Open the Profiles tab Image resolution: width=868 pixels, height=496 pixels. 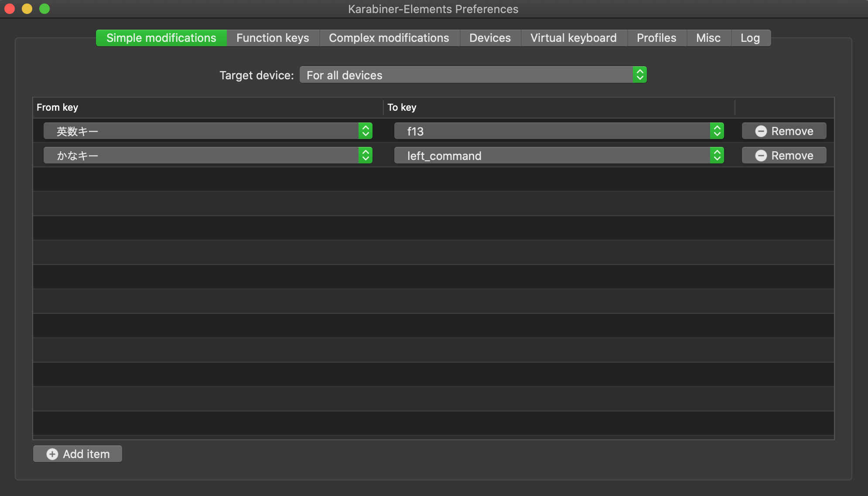(x=656, y=38)
